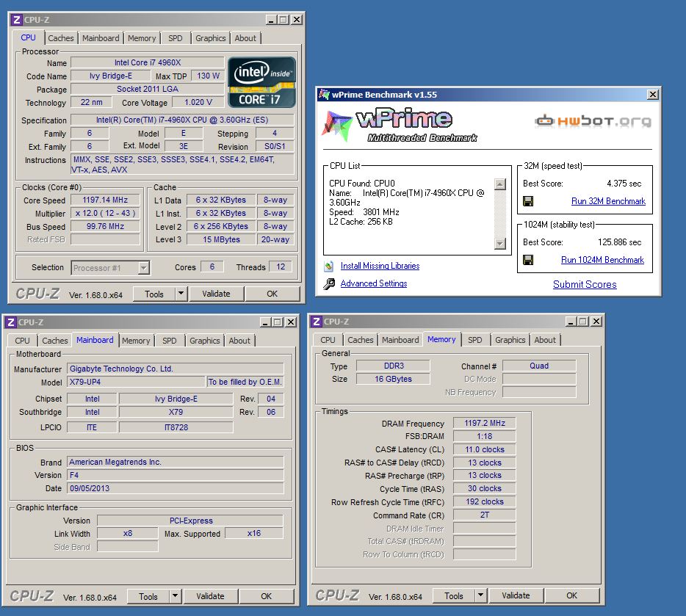
Task: Switch to Caches tab in top CPU-Z window
Action: click(61, 38)
